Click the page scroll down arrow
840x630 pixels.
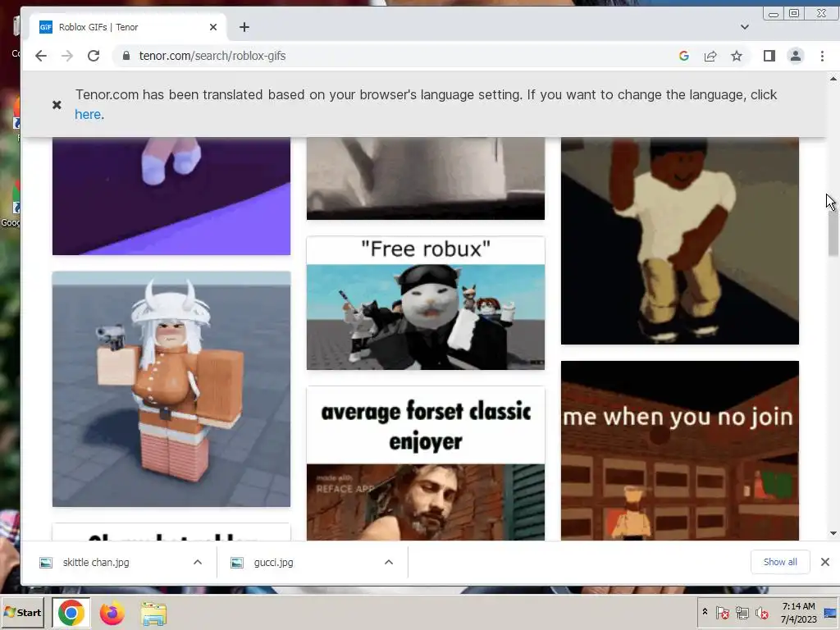coord(833,533)
